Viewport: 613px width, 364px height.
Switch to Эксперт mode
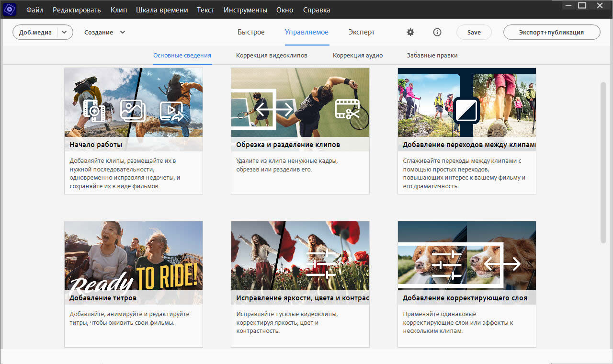(x=362, y=32)
